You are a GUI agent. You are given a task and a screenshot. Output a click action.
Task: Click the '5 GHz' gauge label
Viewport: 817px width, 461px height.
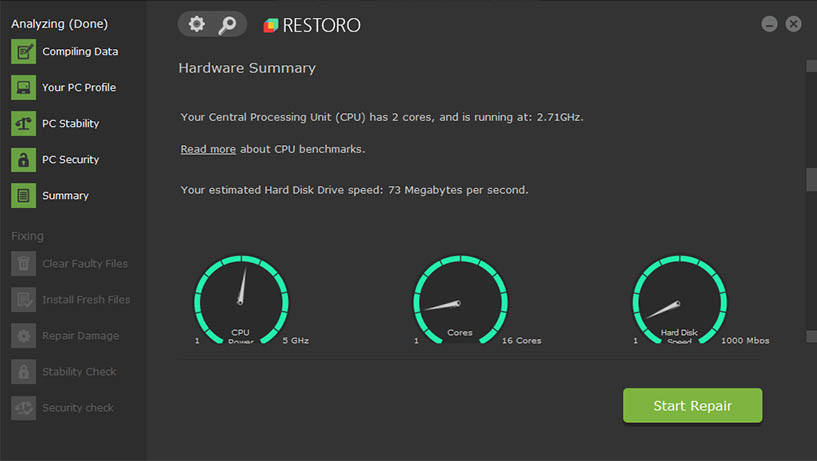(295, 341)
